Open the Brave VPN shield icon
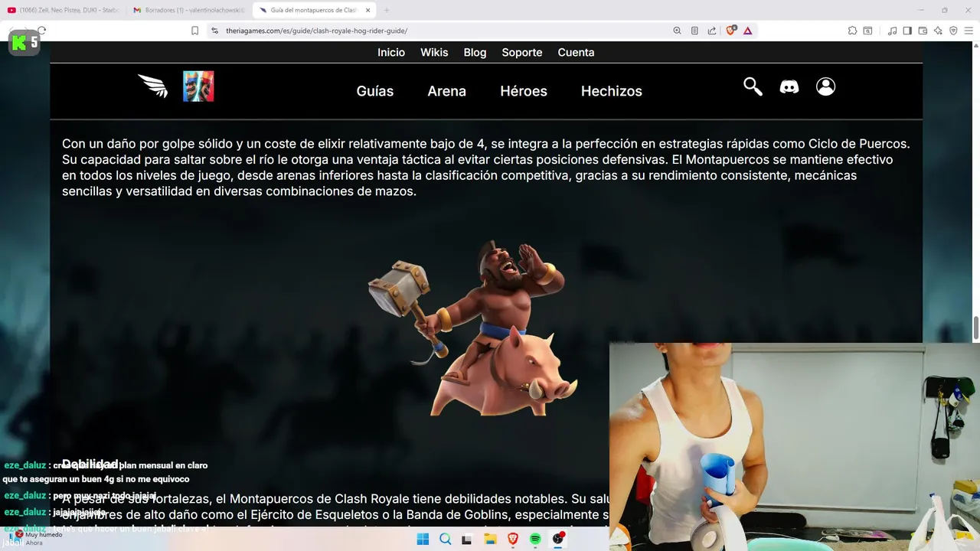Image resolution: width=980 pixels, height=551 pixels. coord(953,31)
